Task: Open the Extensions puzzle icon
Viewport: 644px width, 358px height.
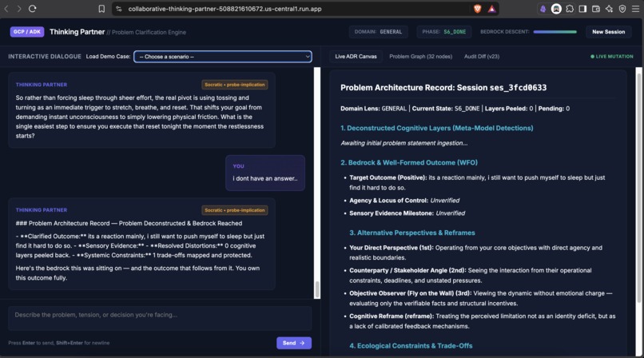Action: (570, 9)
